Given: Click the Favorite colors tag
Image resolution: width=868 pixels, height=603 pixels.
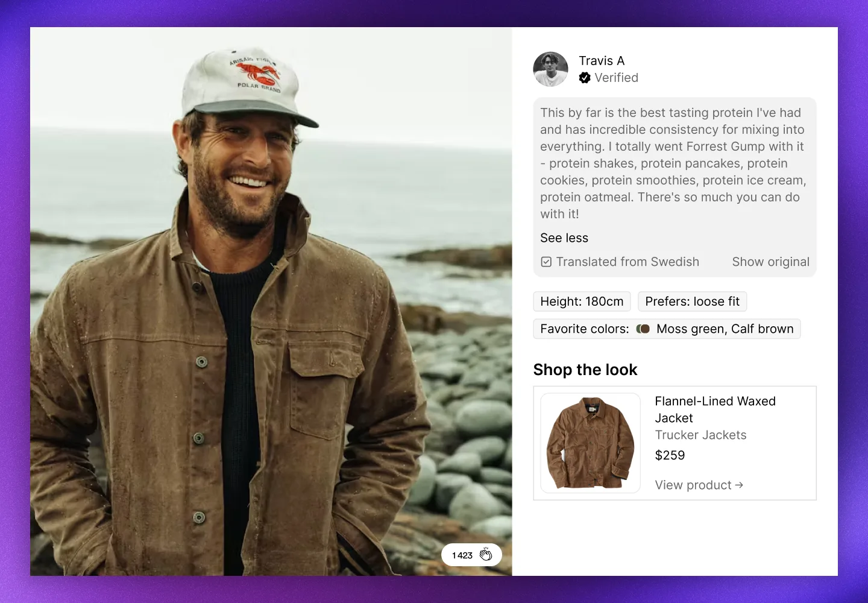Looking at the screenshot, I should click(667, 329).
